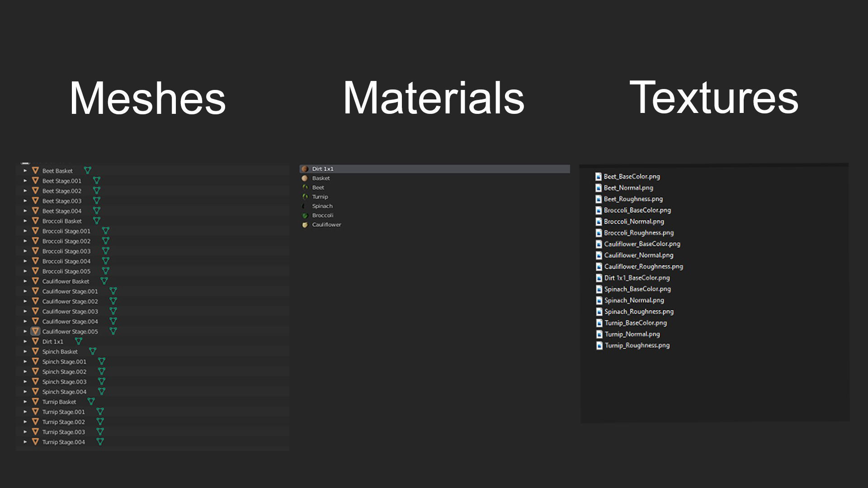Expand the Turnip Basket row arrow
This screenshot has height=488, width=868.
(25, 402)
